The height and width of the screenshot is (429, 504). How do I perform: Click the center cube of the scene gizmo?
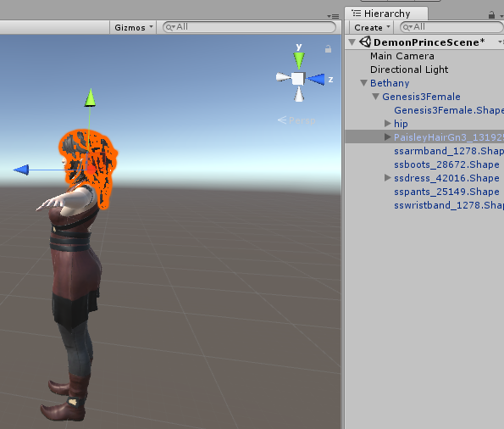[298, 79]
